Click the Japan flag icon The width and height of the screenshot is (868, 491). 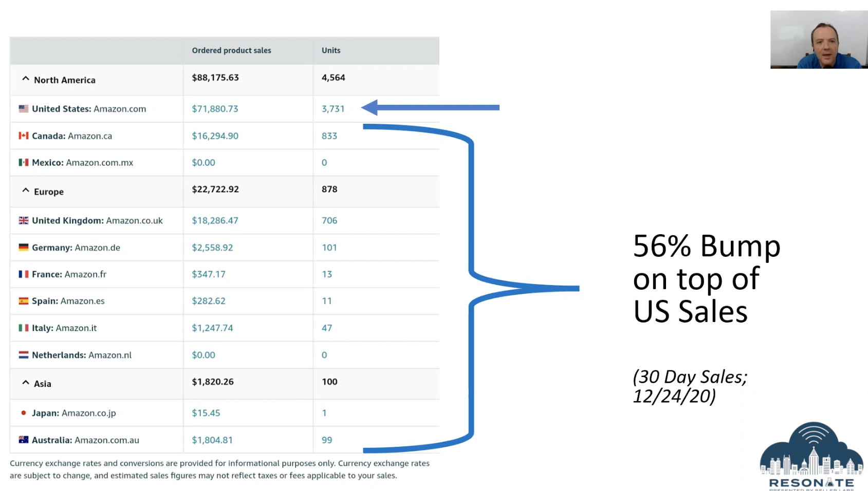pyautogui.click(x=24, y=413)
